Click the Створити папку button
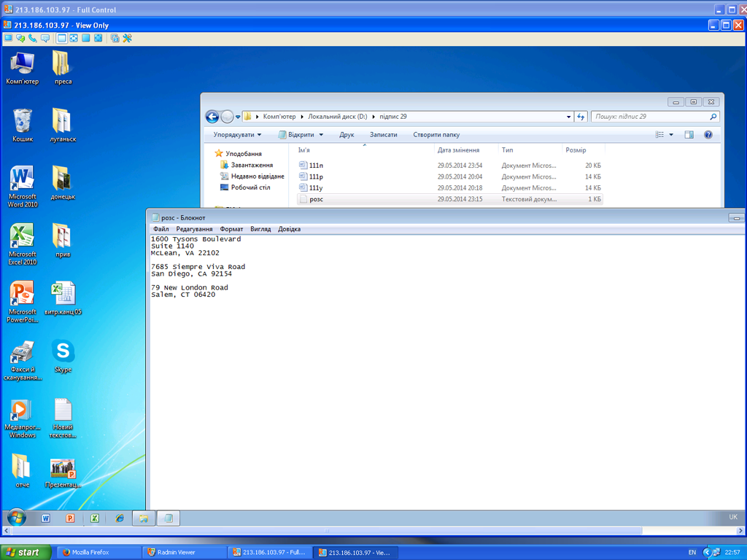The width and height of the screenshot is (747, 560). (436, 135)
